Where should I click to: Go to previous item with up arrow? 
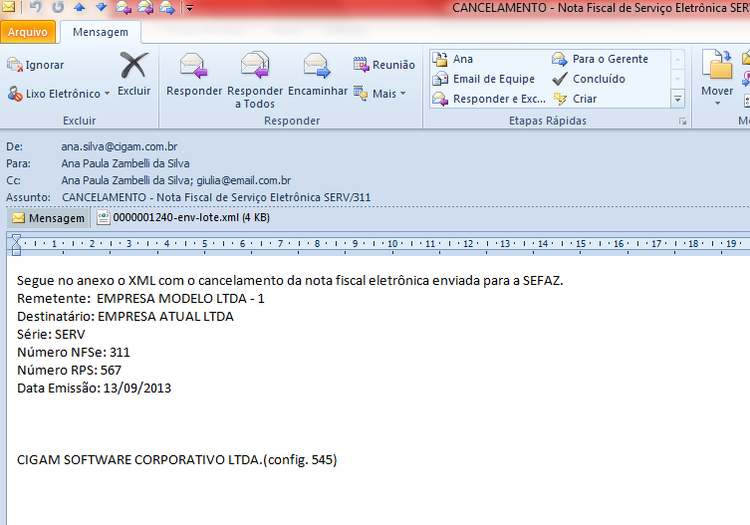point(79,7)
